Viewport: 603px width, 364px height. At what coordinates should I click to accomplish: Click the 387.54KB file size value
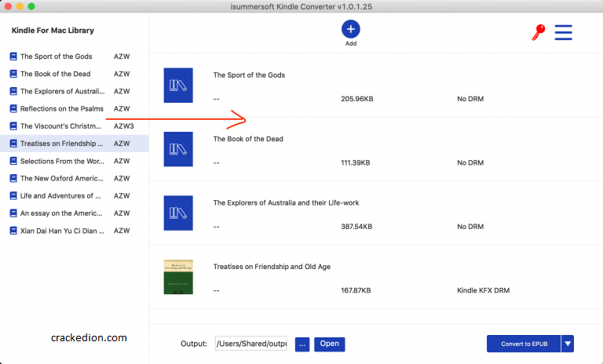click(x=356, y=227)
